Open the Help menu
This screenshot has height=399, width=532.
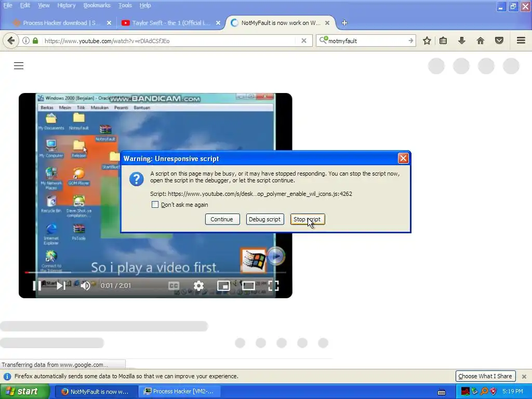pyautogui.click(x=145, y=5)
